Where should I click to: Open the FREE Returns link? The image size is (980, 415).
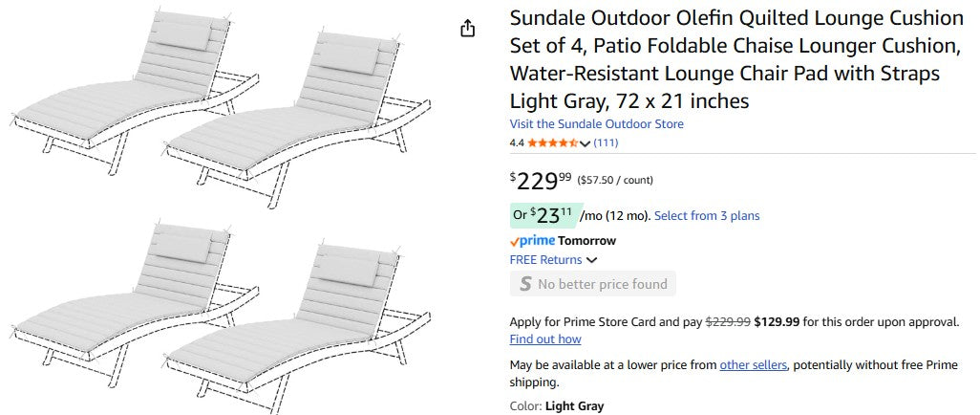coord(545,259)
